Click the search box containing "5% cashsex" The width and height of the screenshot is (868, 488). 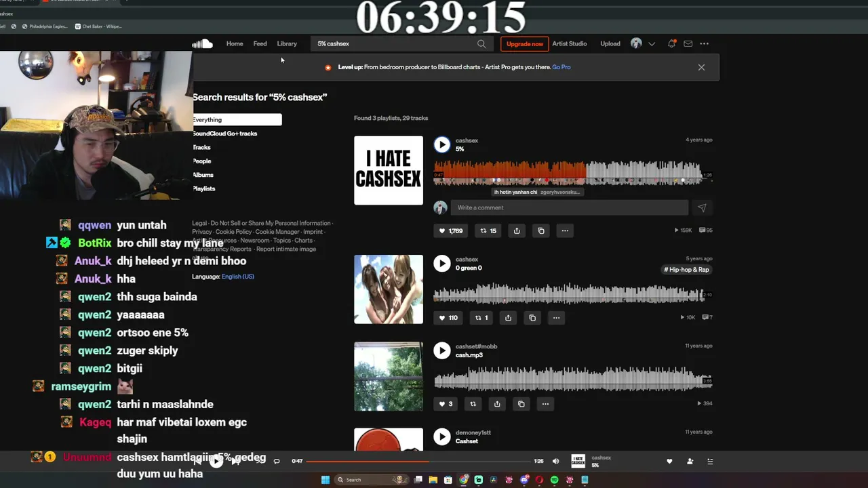point(401,43)
